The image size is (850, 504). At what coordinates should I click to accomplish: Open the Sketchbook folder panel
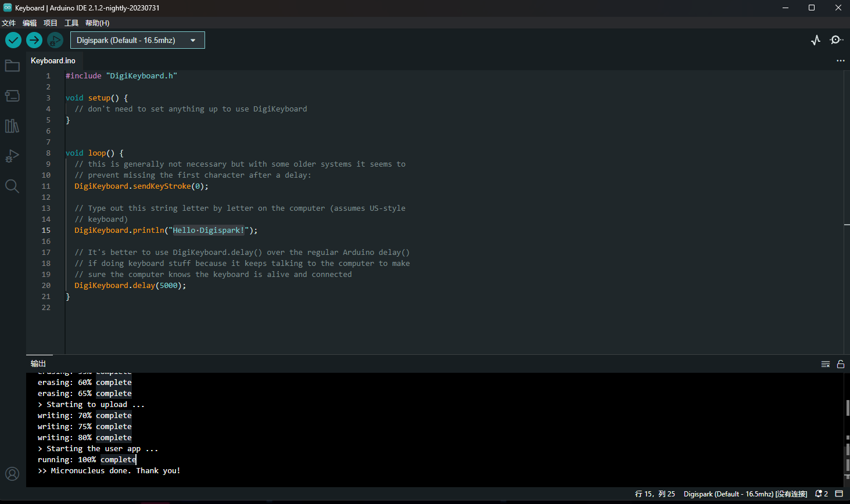pos(12,66)
